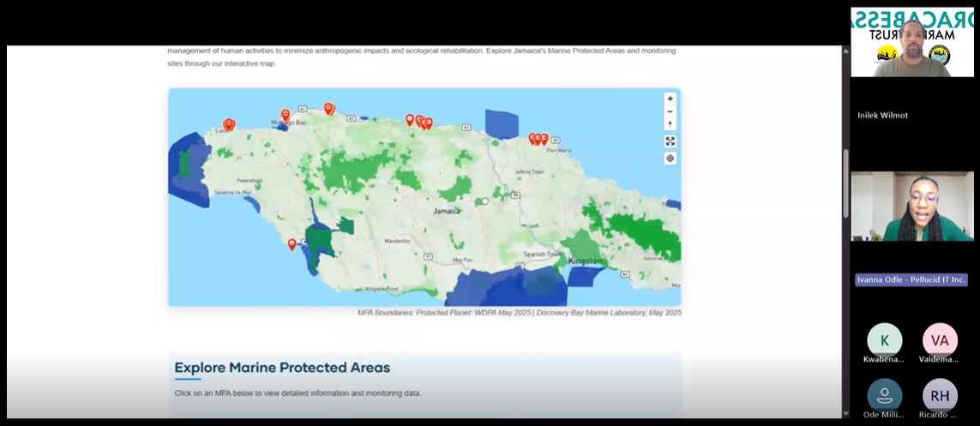Click the RH participant avatar for Ricardo

tap(940, 395)
